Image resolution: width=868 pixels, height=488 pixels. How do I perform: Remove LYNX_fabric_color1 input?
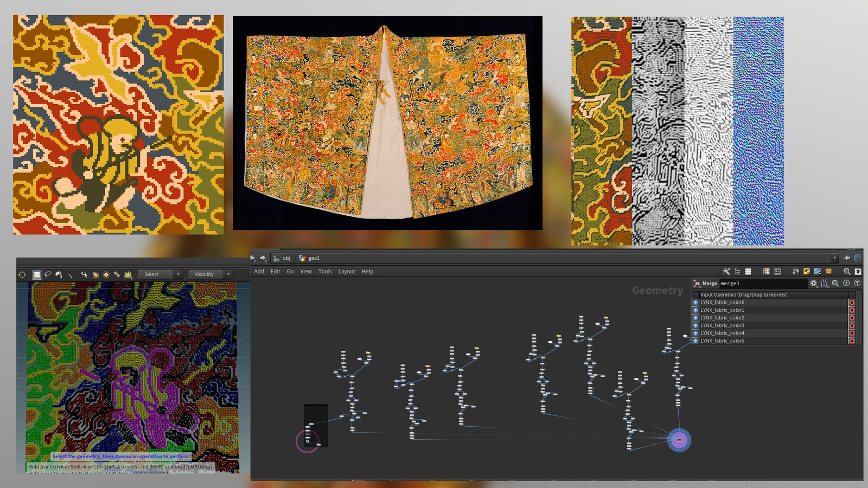pos(852,310)
